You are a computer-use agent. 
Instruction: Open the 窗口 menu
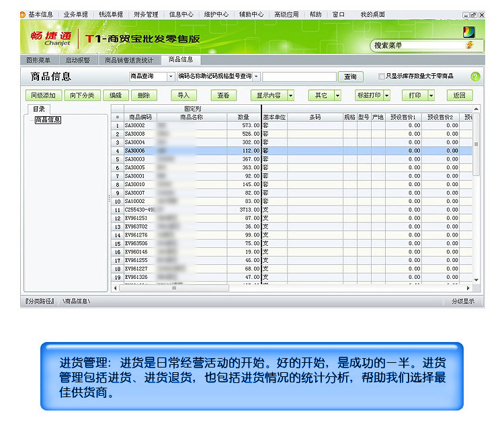pyautogui.click(x=338, y=15)
